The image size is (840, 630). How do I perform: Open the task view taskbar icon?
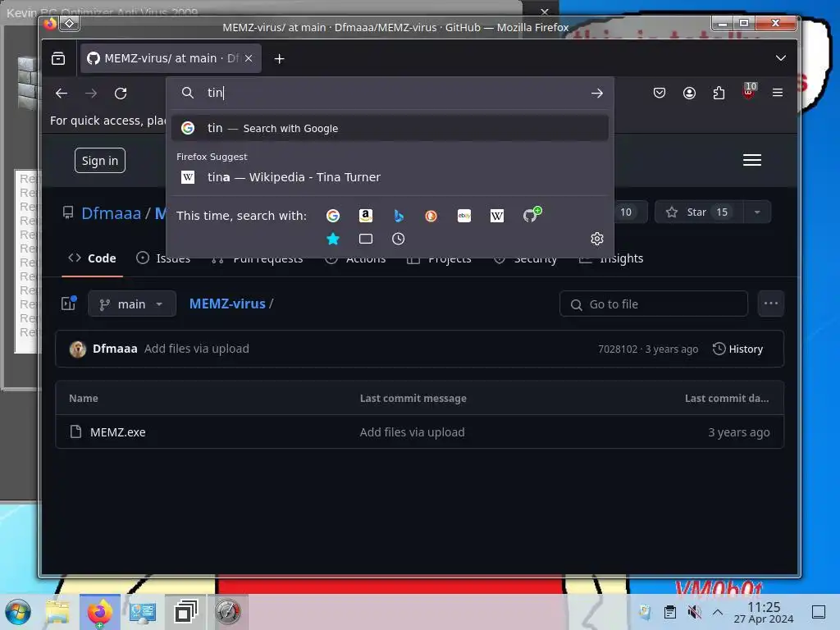185,612
